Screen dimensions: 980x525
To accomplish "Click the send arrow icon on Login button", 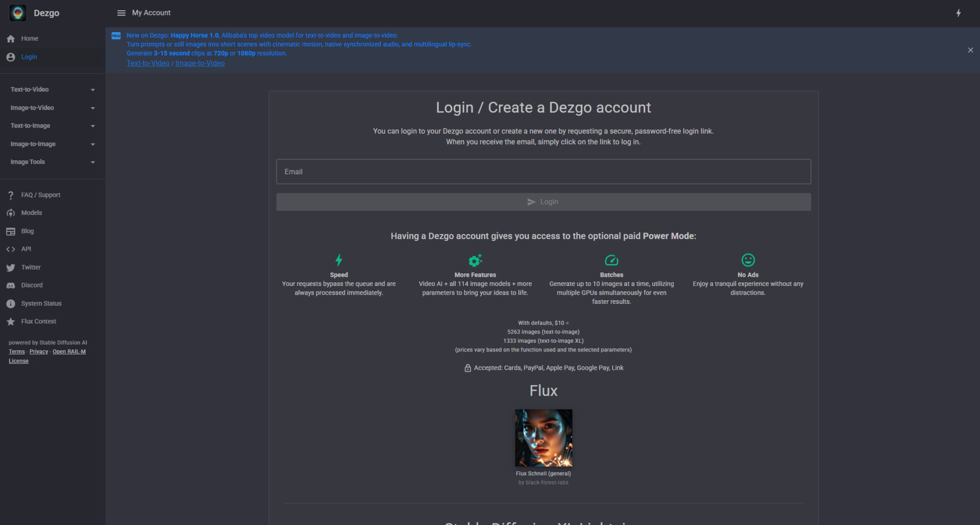I will click(531, 202).
